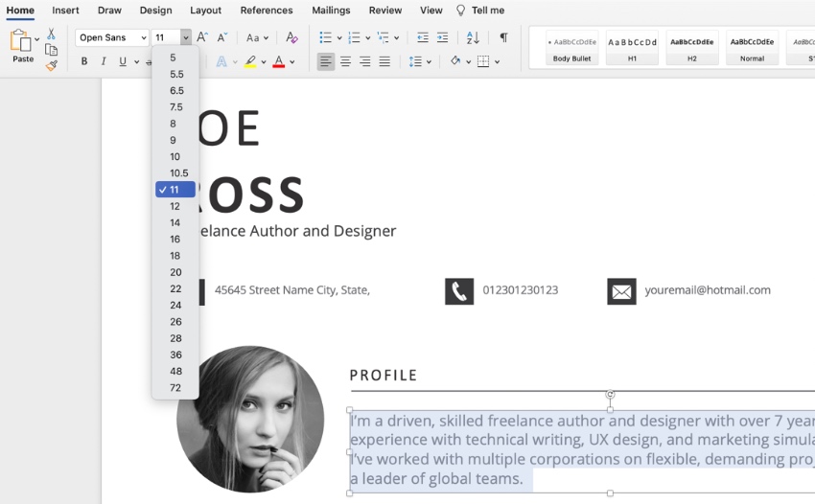Click shading paint bucket icon

click(x=455, y=61)
